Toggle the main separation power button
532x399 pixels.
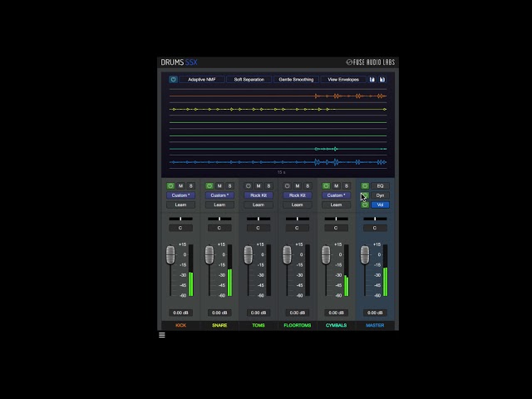pyautogui.click(x=174, y=80)
